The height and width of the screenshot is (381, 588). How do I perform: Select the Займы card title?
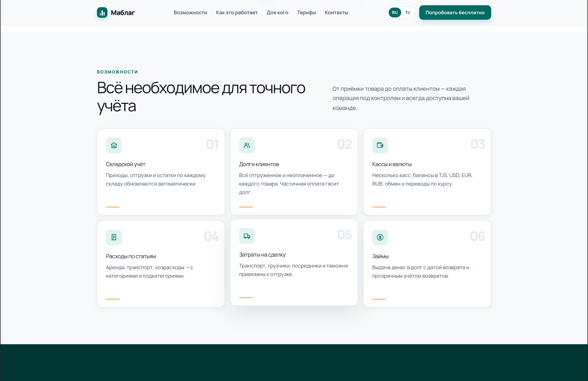(x=380, y=256)
